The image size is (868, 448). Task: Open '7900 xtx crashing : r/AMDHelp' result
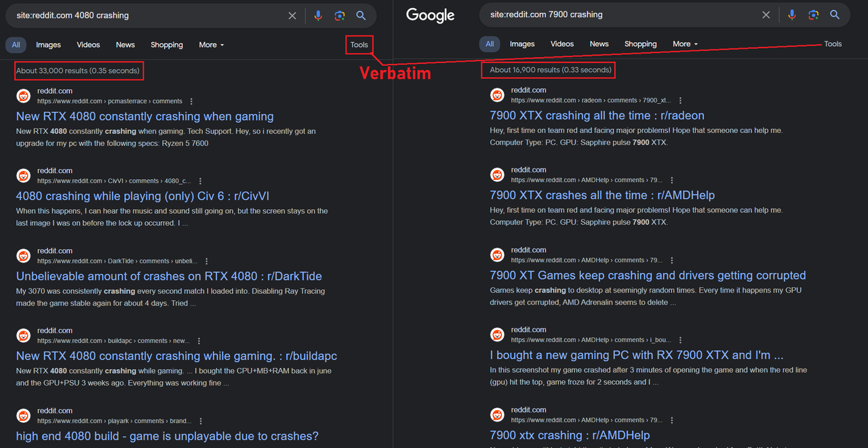coord(570,435)
